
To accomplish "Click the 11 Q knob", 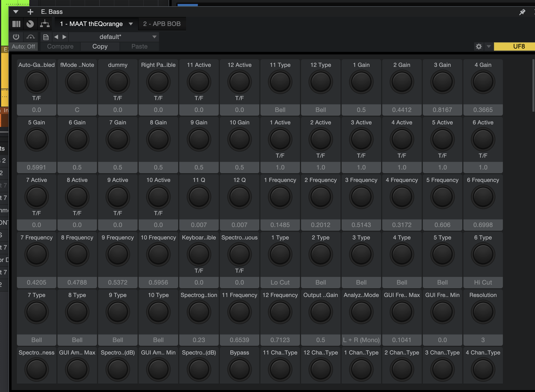I will 199,197.
